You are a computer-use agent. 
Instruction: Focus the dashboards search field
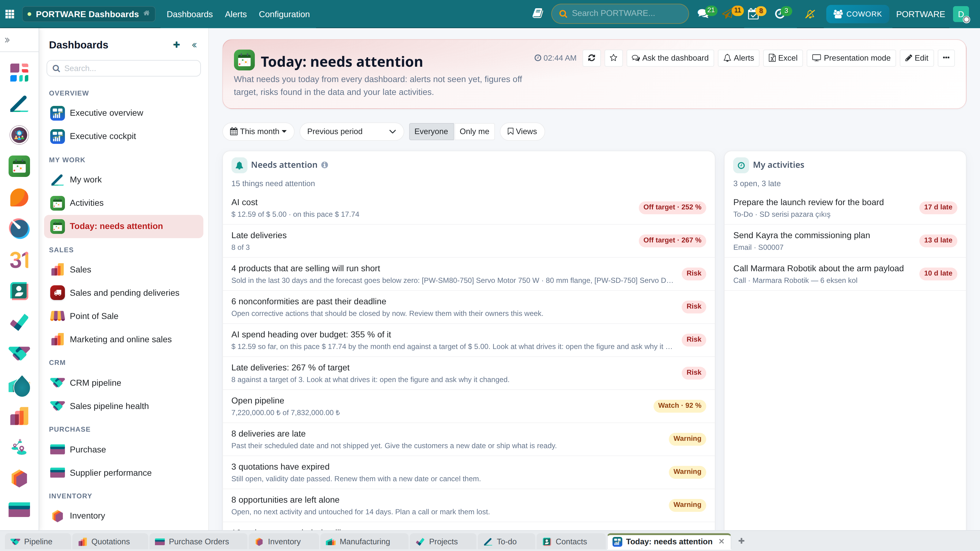[124, 69]
